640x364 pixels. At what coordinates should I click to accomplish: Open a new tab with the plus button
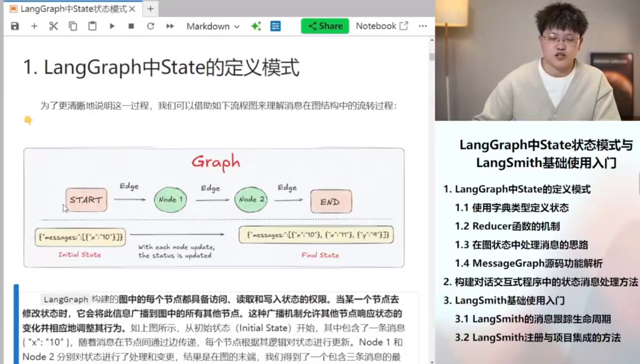tap(151, 9)
